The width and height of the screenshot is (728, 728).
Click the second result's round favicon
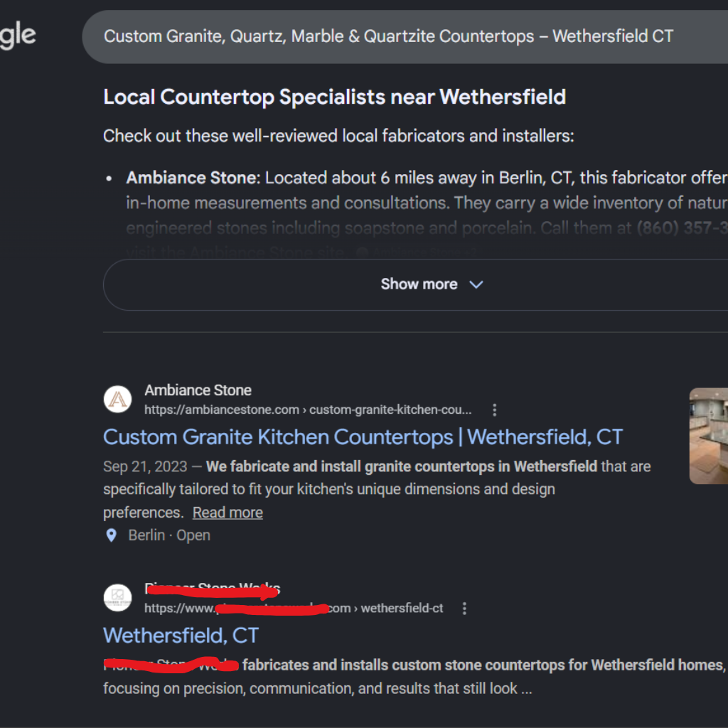point(117,597)
